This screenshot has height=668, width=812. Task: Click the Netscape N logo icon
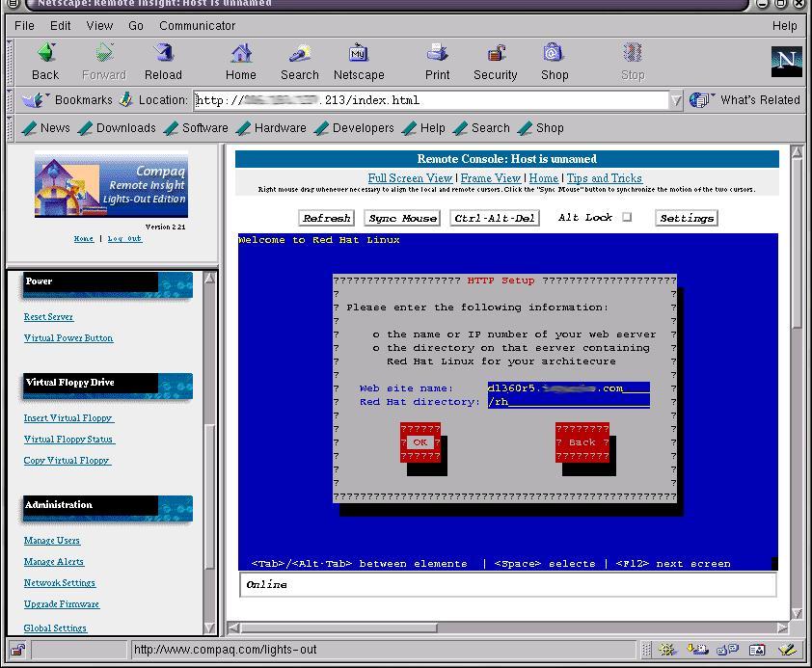tap(786, 60)
